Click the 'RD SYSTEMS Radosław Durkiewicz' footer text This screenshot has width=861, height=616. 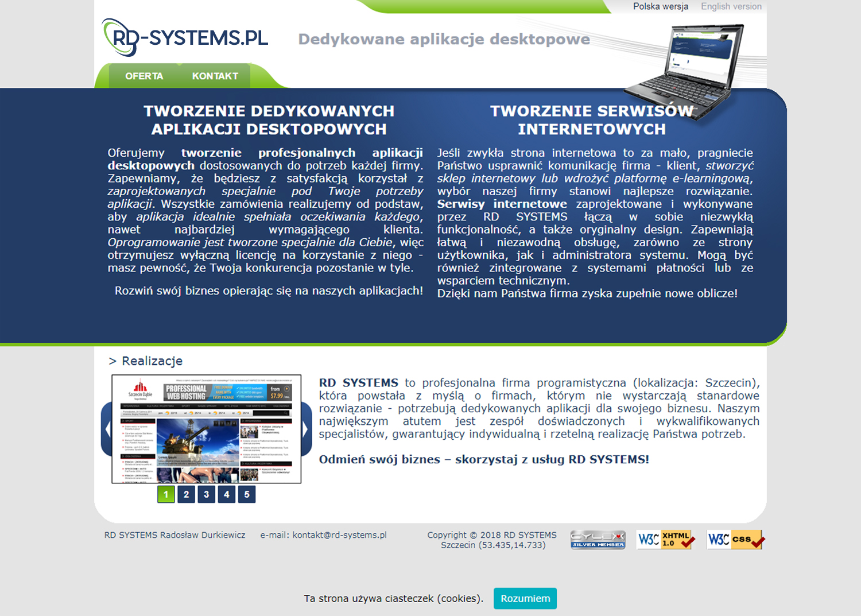point(174,535)
